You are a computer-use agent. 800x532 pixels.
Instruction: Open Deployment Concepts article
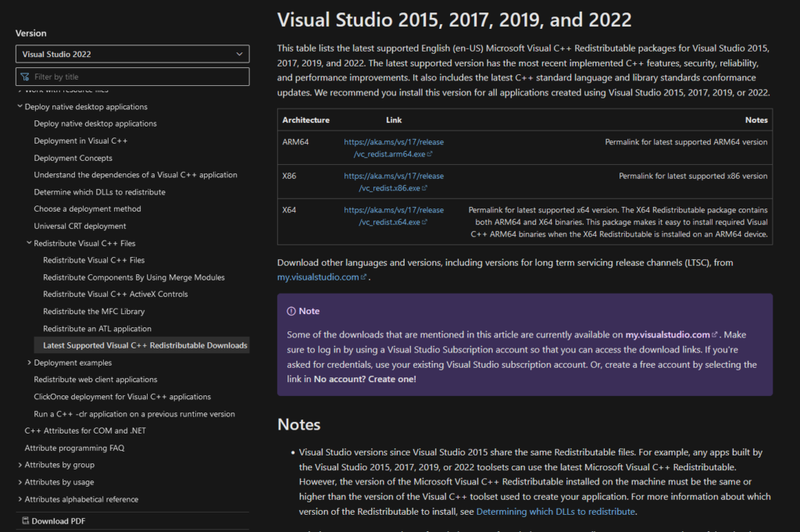[x=73, y=158]
